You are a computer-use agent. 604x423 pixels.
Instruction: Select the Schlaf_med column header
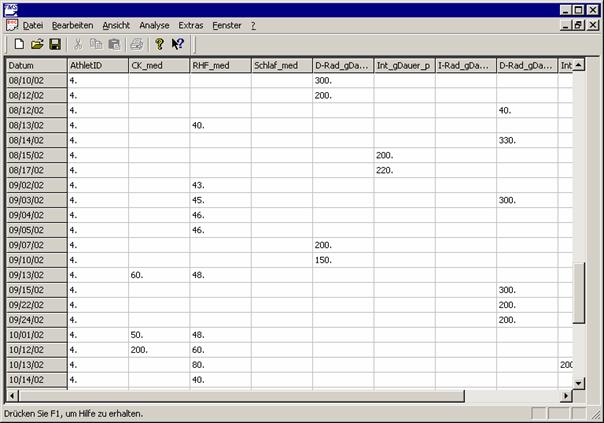pyautogui.click(x=282, y=65)
